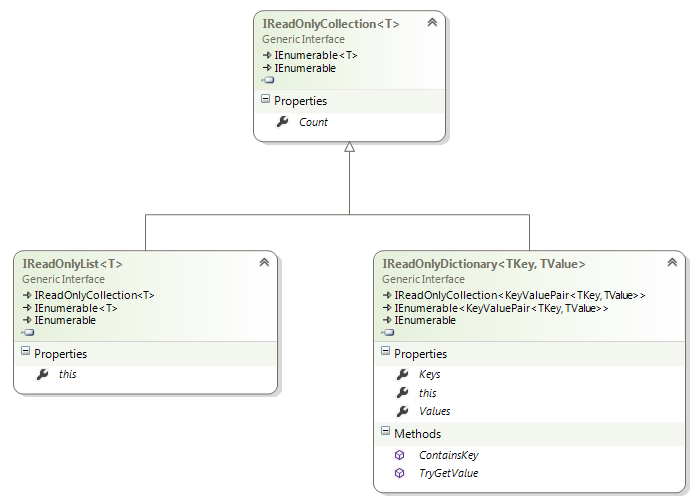
Task: Click IEnumerable base in IReadOnlyList<T>
Action: point(65,320)
